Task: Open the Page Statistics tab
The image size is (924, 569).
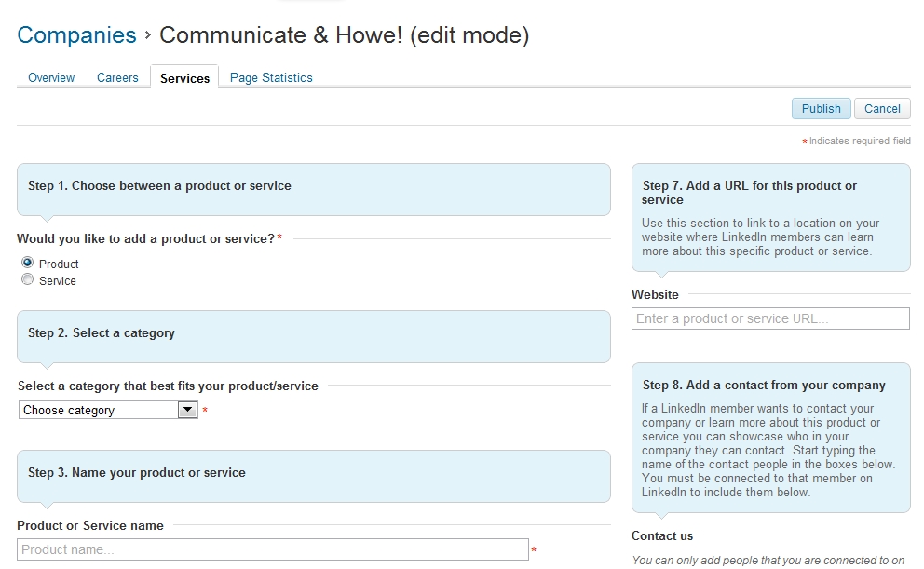Action: (271, 77)
